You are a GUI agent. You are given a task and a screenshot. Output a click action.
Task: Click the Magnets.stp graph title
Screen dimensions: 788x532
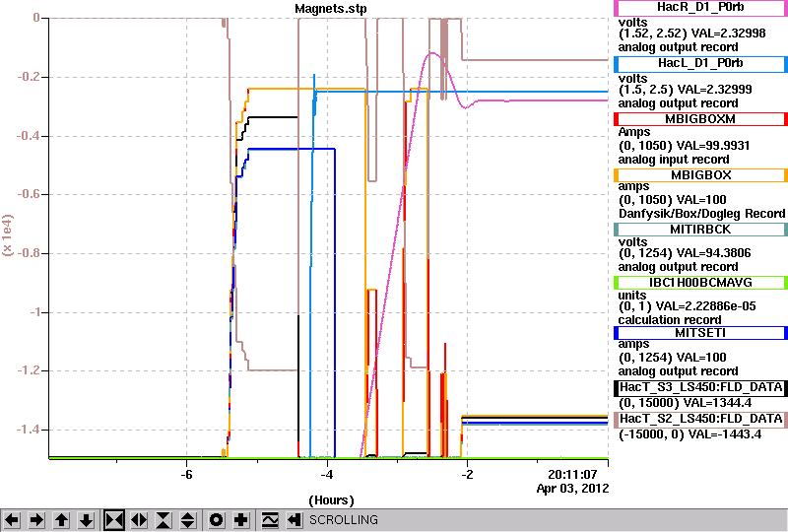point(331,9)
